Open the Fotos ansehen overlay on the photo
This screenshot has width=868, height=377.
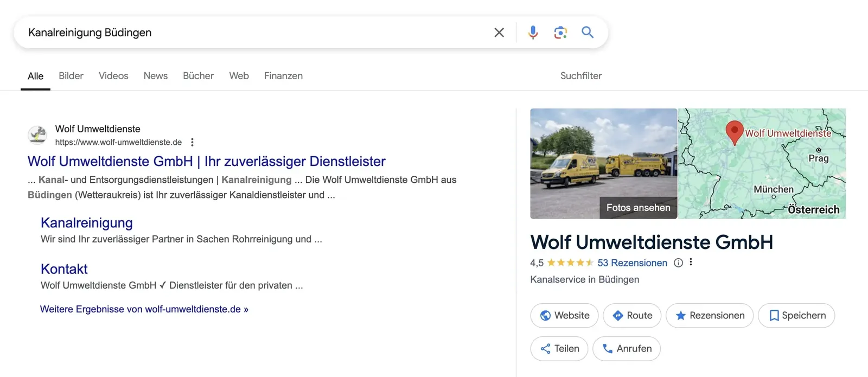[x=638, y=208]
